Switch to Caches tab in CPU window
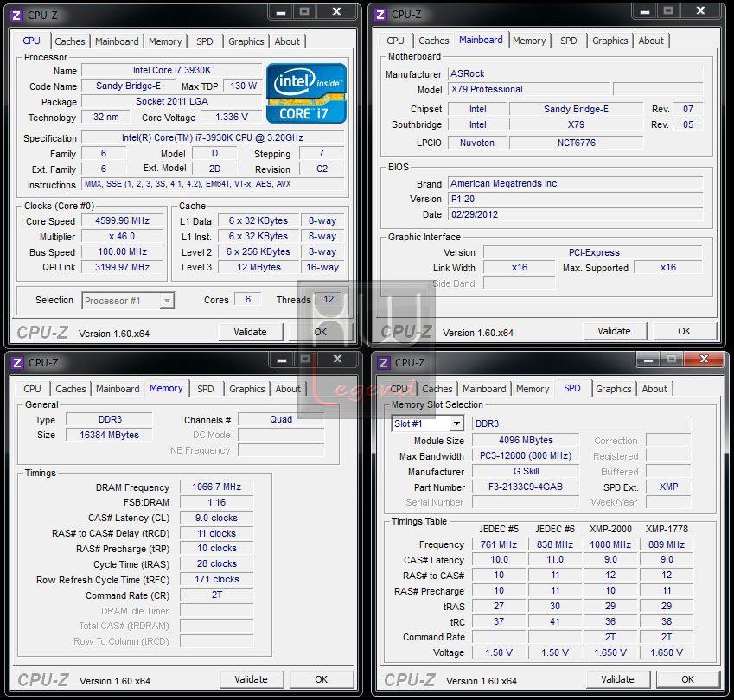This screenshot has width=734, height=700. pyautogui.click(x=70, y=41)
